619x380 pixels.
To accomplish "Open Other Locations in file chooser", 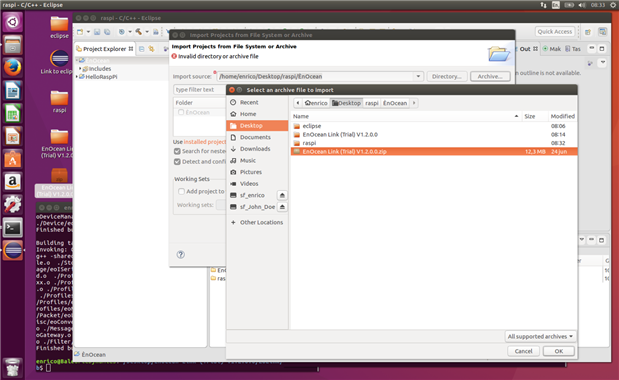I will (x=257, y=223).
